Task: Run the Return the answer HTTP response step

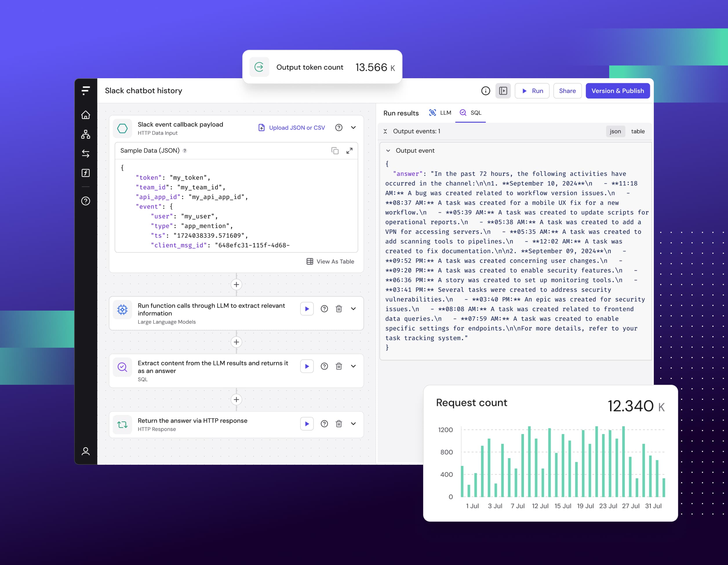Action: 307,424
